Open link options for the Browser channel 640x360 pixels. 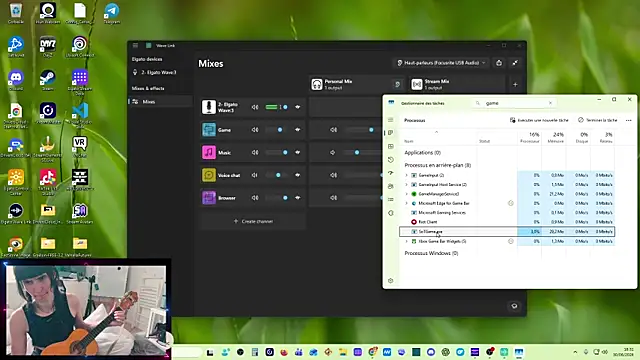tap(298, 198)
